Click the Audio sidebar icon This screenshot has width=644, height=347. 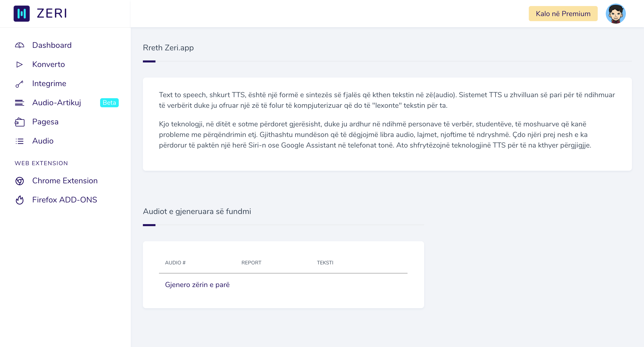(x=20, y=141)
